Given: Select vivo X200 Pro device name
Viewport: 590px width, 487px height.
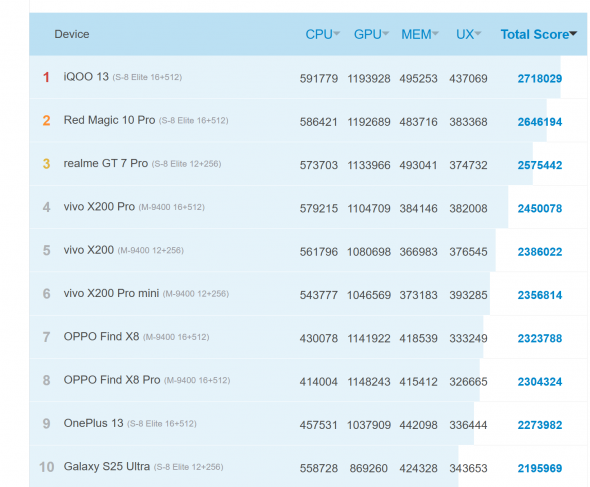Looking at the screenshot, I should 99,207.
